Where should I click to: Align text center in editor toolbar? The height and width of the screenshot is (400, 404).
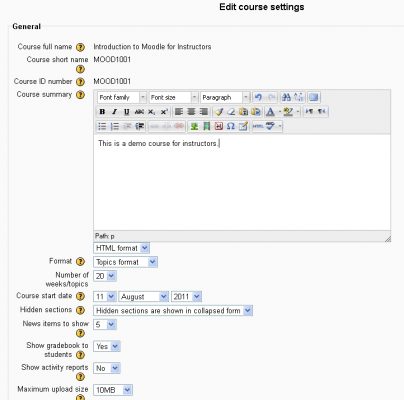point(191,112)
